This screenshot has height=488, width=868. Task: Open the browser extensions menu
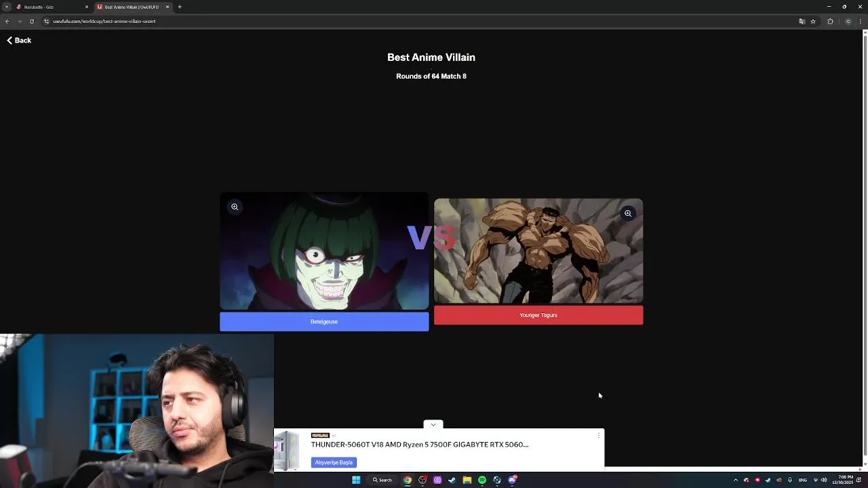click(x=830, y=21)
